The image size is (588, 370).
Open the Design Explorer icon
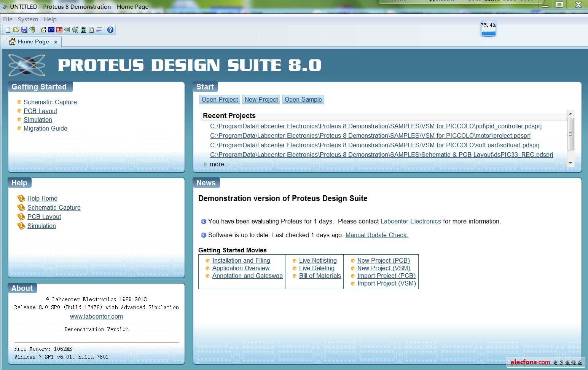tap(83, 30)
